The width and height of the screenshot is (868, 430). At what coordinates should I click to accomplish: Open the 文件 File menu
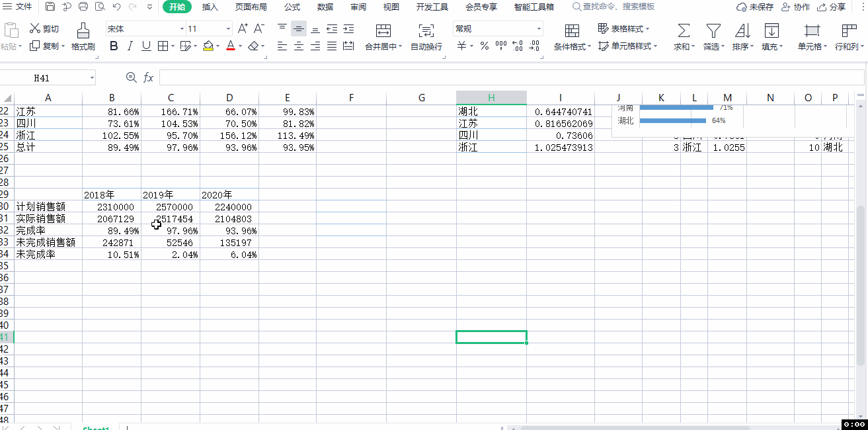[19, 7]
